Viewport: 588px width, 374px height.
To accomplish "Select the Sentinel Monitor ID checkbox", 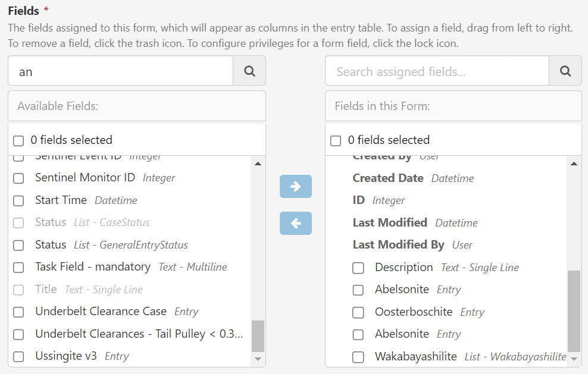I will point(18,177).
